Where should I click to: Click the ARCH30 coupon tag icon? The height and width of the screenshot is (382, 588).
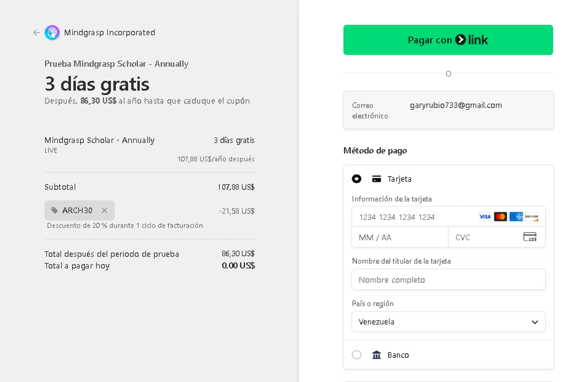[54, 210]
